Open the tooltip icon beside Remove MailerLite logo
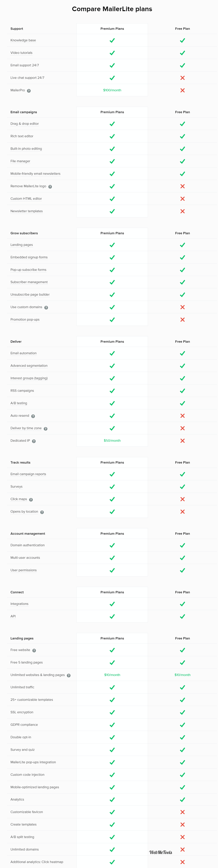Viewport: 218px width, 868px height. 50,187
